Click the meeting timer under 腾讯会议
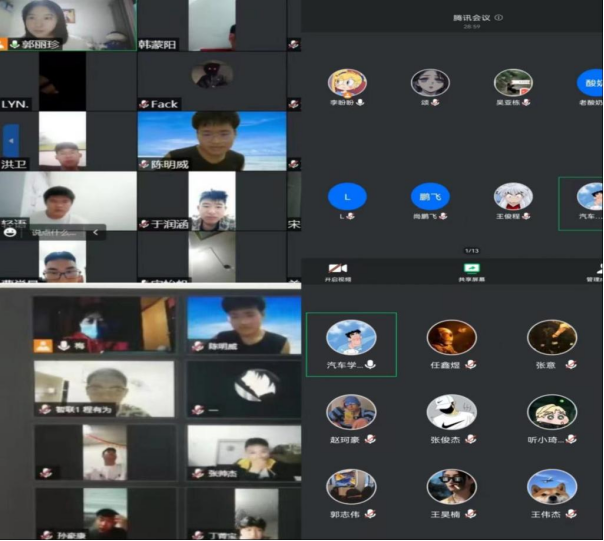The width and height of the screenshot is (604, 541). point(471,27)
